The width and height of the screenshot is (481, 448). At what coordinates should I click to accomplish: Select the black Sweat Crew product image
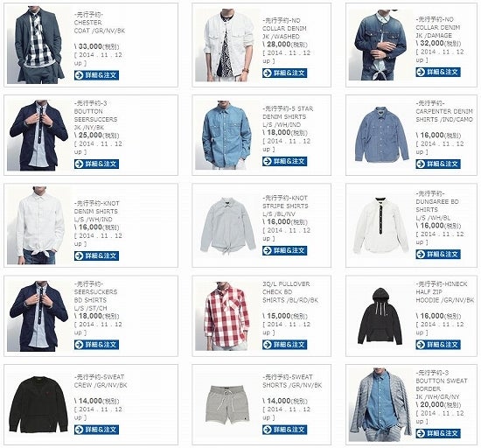tap(38, 404)
